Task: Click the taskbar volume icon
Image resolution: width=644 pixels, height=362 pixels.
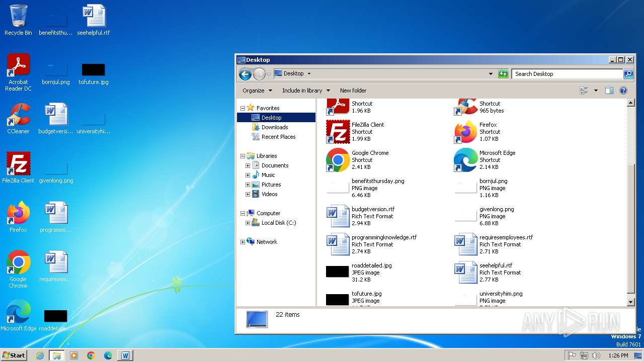Action: (x=596, y=355)
